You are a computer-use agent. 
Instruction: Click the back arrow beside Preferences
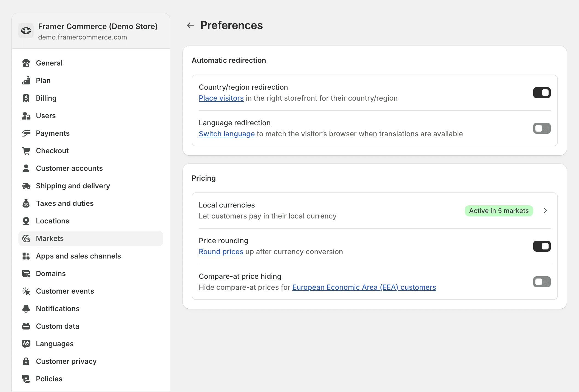point(191,25)
